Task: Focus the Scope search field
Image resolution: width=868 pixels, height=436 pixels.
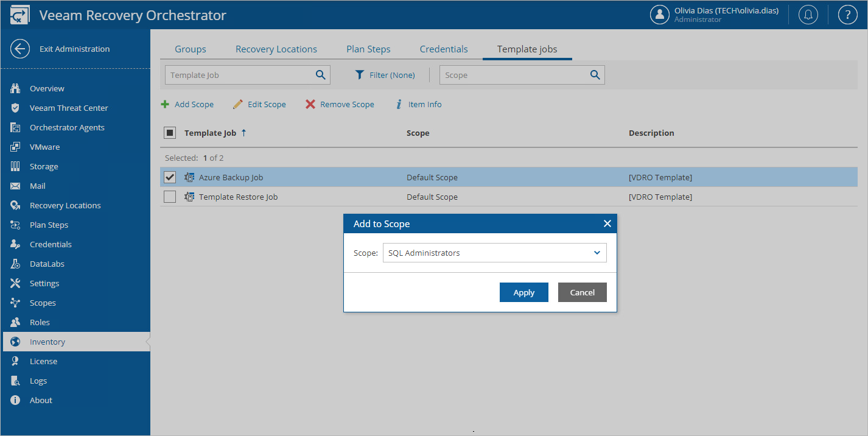Action: (x=522, y=75)
